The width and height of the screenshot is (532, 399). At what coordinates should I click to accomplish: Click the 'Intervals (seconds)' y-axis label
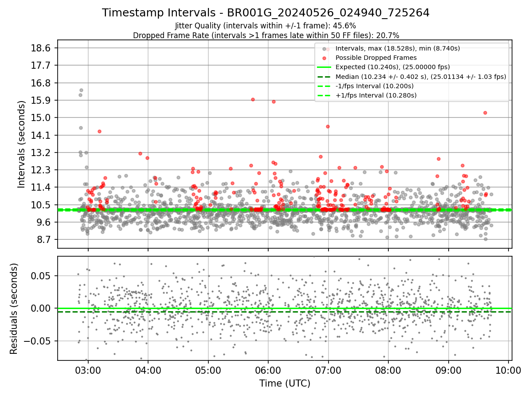tap(21, 144)
